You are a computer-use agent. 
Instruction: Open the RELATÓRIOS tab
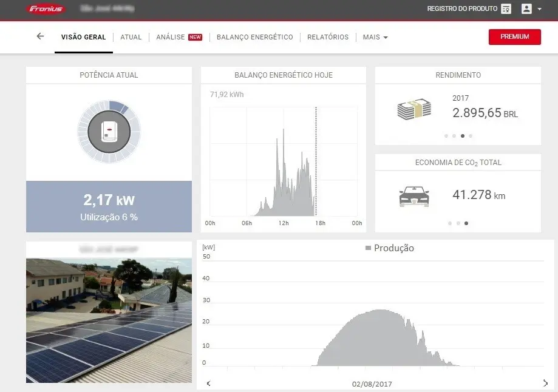click(x=328, y=37)
